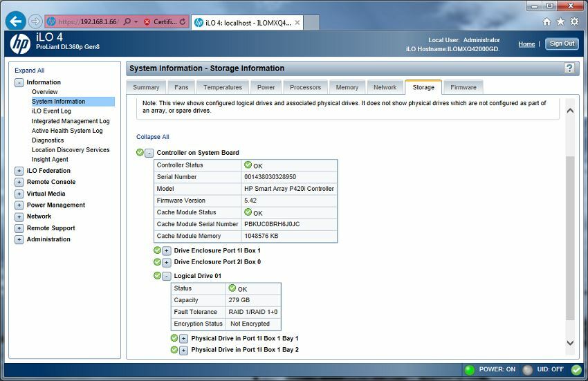Image resolution: width=588 pixels, height=381 pixels.
Task: Expand the Remote Console node
Action: pos(19,183)
